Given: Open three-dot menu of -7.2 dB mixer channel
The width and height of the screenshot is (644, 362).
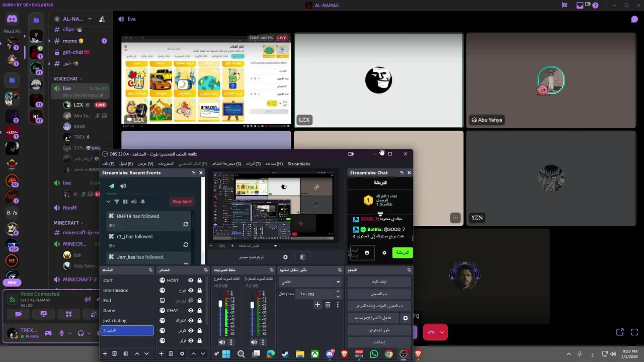Looking at the screenshot, I should [263, 342].
